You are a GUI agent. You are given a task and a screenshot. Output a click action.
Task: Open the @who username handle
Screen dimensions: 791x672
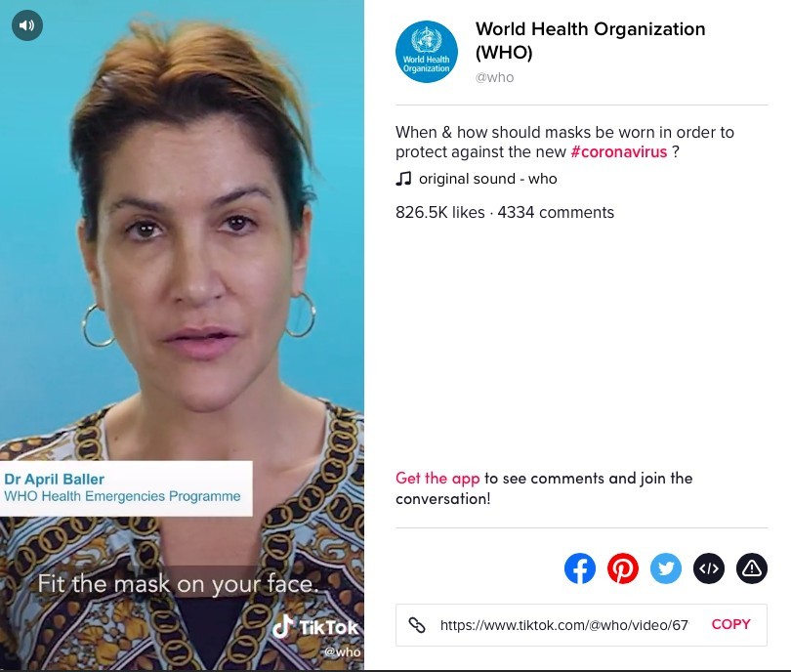pyautogui.click(x=494, y=77)
